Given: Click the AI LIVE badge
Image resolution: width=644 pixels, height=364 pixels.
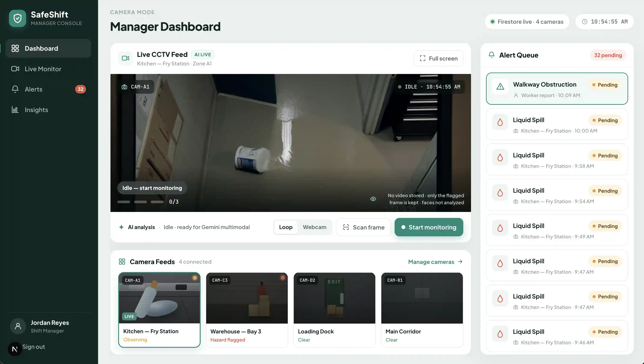Looking at the screenshot, I should (203, 55).
